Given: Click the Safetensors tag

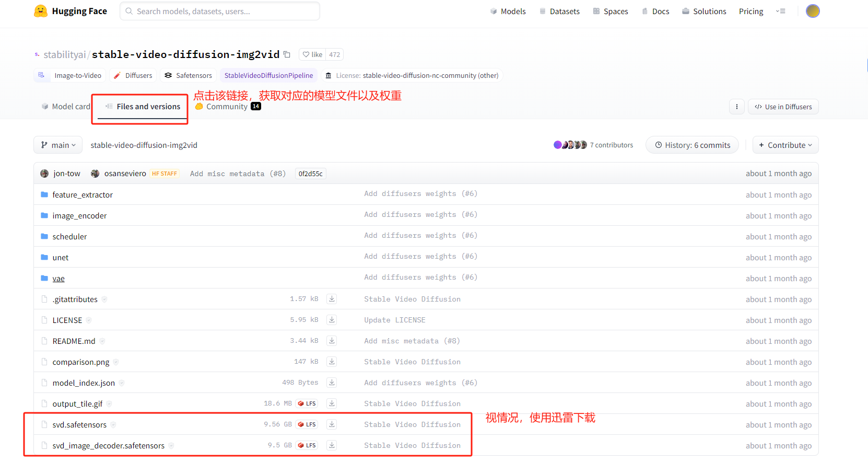Looking at the screenshot, I should coord(188,75).
